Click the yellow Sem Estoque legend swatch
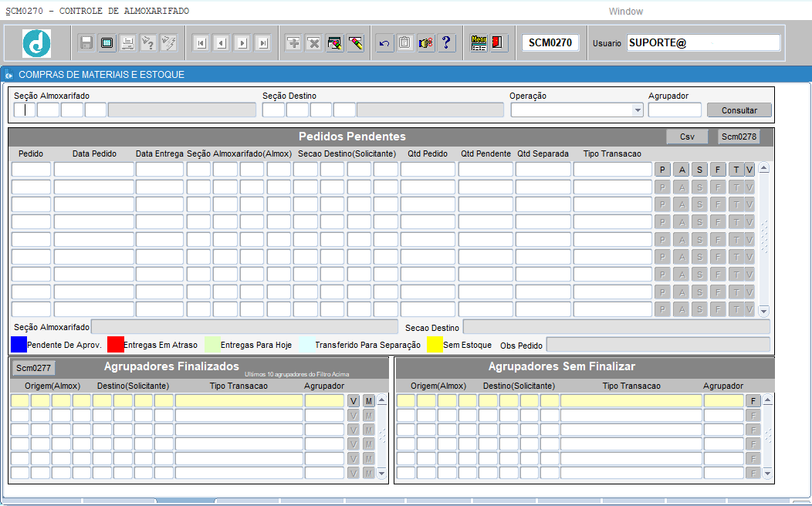This screenshot has width=812, height=506. 435,344
